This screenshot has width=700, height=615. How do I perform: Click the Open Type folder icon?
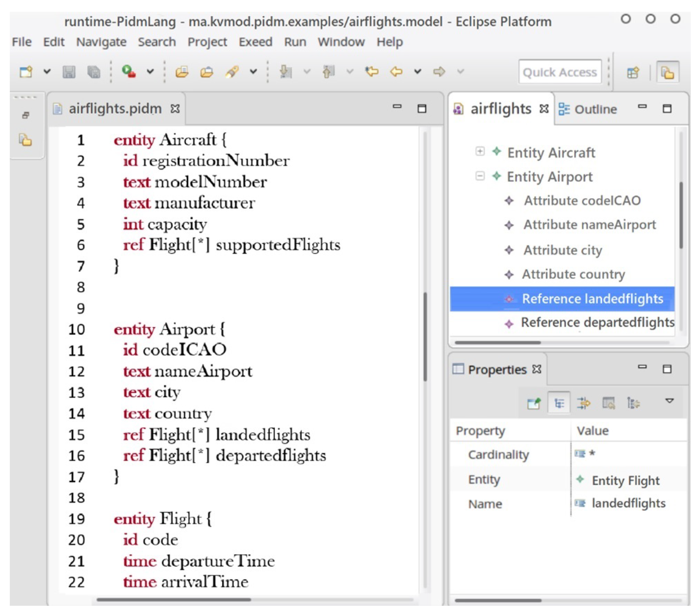point(182,72)
